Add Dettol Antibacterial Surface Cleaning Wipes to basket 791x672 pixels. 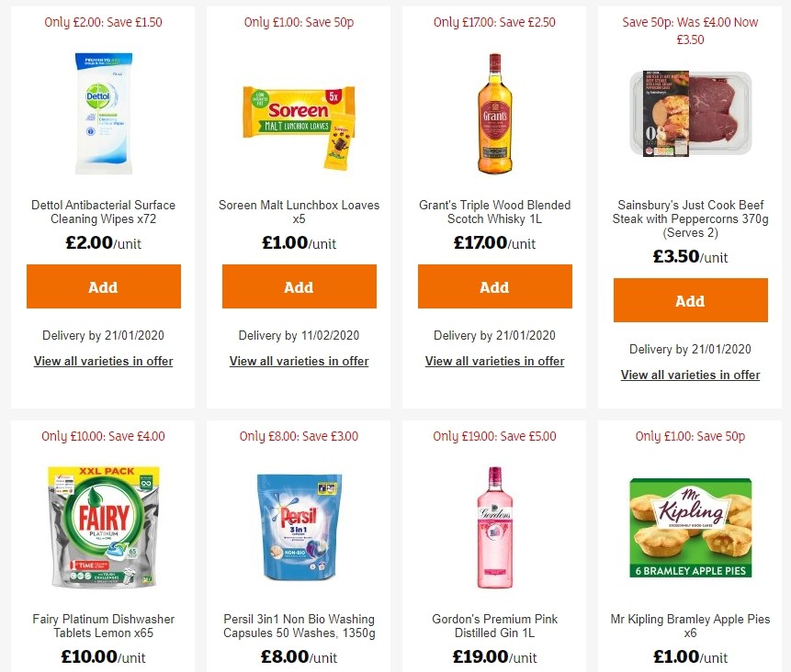(103, 286)
